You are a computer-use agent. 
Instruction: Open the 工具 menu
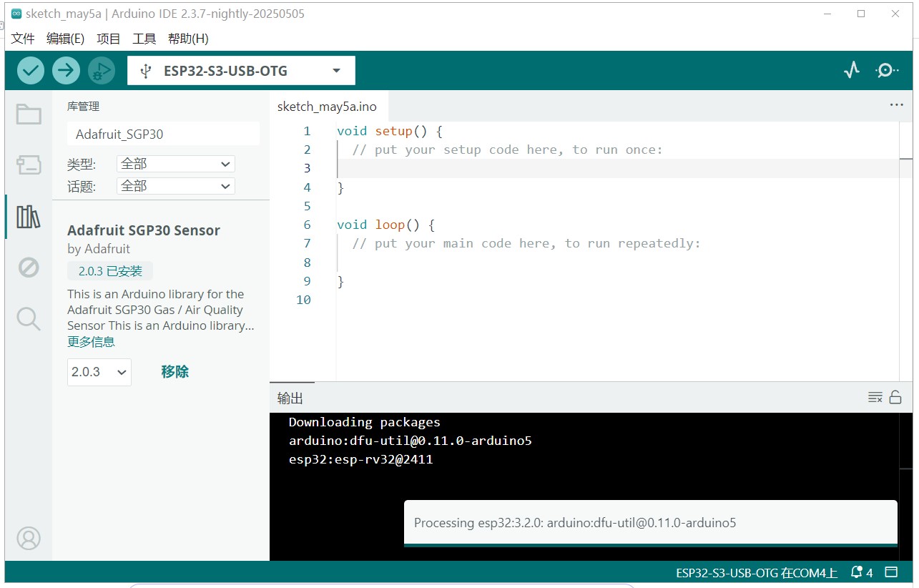[x=144, y=39]
